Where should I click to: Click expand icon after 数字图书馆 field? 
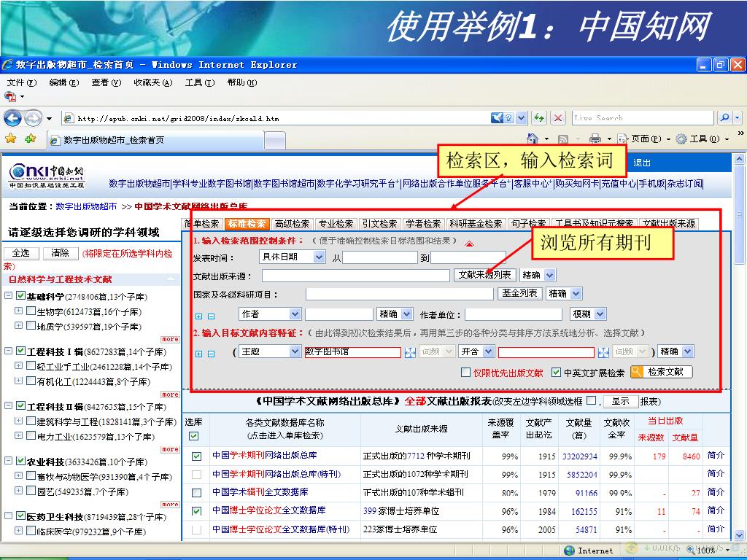(x=410, y=352)
